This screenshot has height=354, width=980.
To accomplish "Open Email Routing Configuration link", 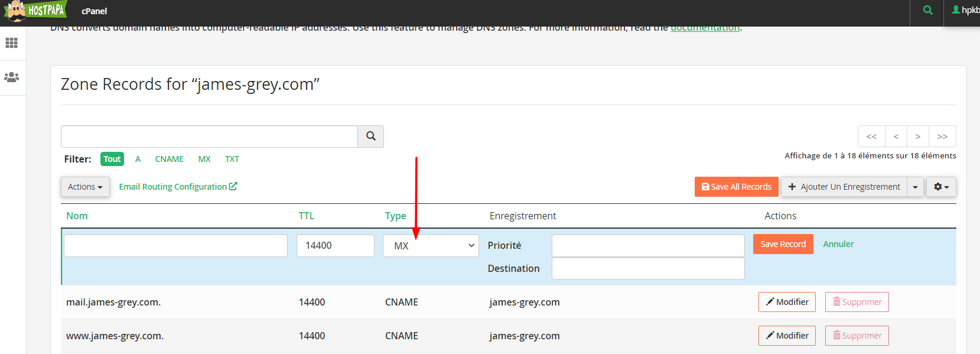I will pos(178,187).
